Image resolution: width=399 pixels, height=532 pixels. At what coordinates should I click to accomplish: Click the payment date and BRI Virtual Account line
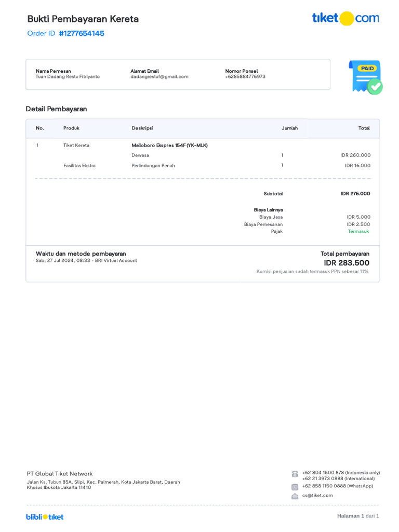(86, 261)
